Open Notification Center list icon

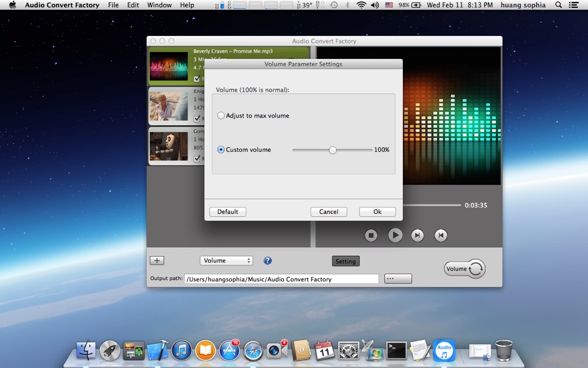(x=573, y=5)
